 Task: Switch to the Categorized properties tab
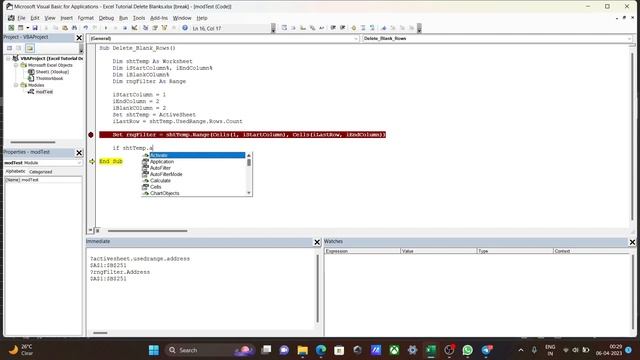pos(40,172)
